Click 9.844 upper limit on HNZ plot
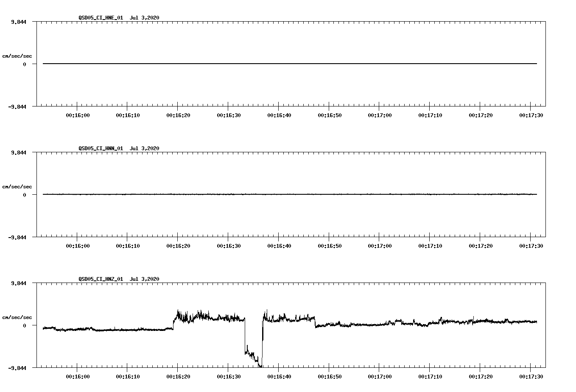Image resolution: width=576 pixels, height=392 pixels. tap(19, 283)
